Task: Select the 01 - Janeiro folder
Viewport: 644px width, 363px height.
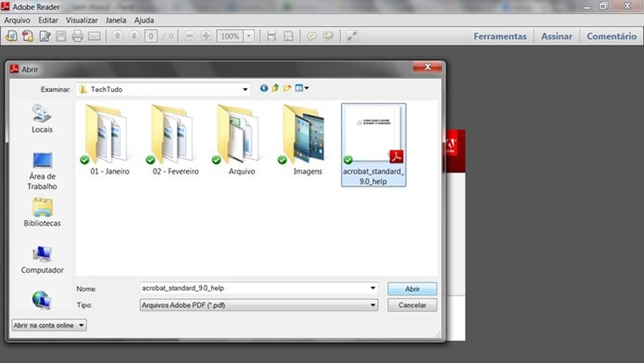Action: point(107,140)
